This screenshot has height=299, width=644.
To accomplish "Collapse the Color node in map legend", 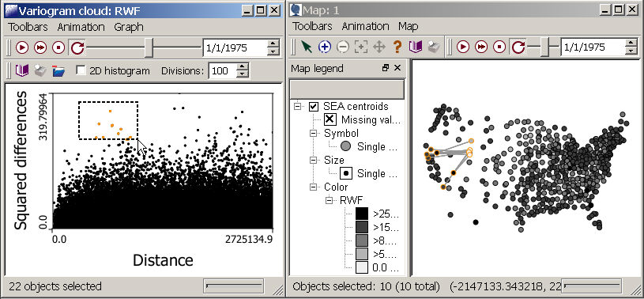I will (x=314, y=187).
